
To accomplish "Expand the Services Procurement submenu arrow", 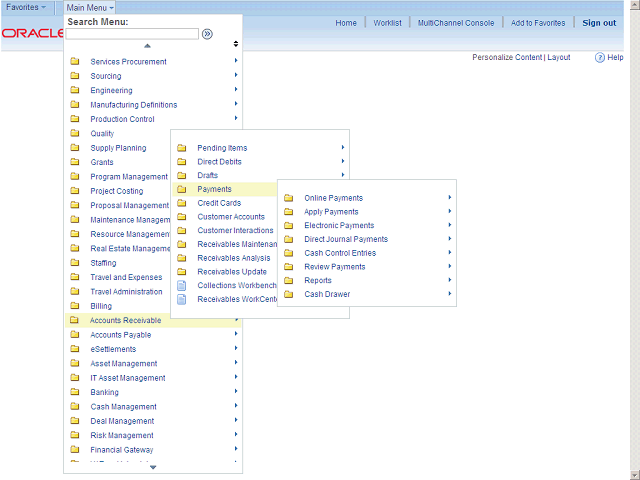I will 236,62.
